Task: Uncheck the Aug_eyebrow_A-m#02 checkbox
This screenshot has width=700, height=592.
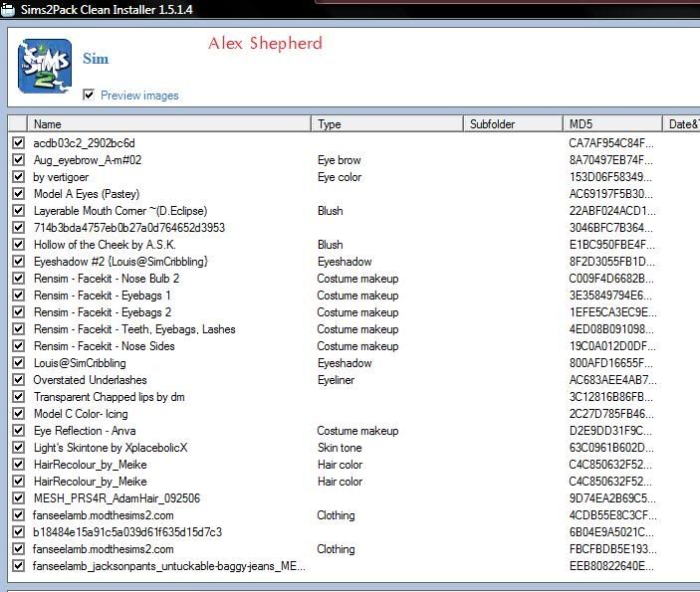Action: click(x=18, y=160)
